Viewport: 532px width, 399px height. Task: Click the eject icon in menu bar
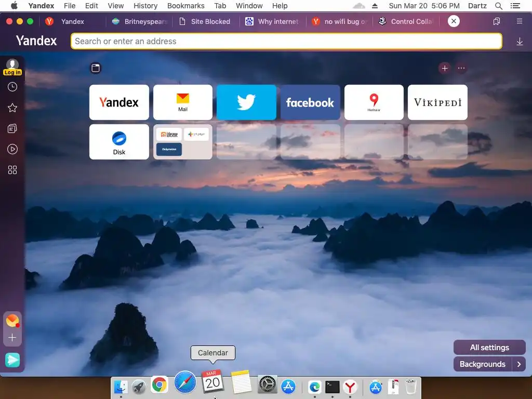[375, 6]
